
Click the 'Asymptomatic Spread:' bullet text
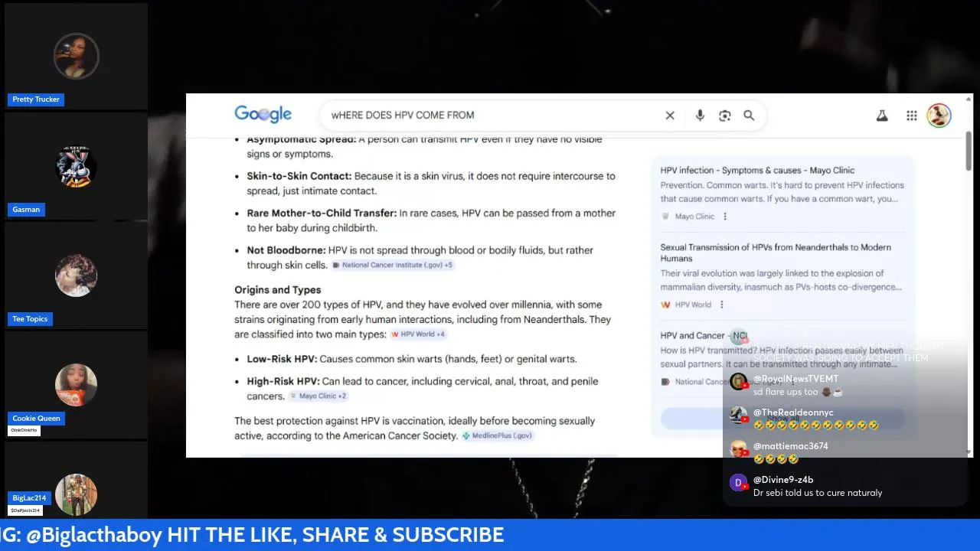301,140
